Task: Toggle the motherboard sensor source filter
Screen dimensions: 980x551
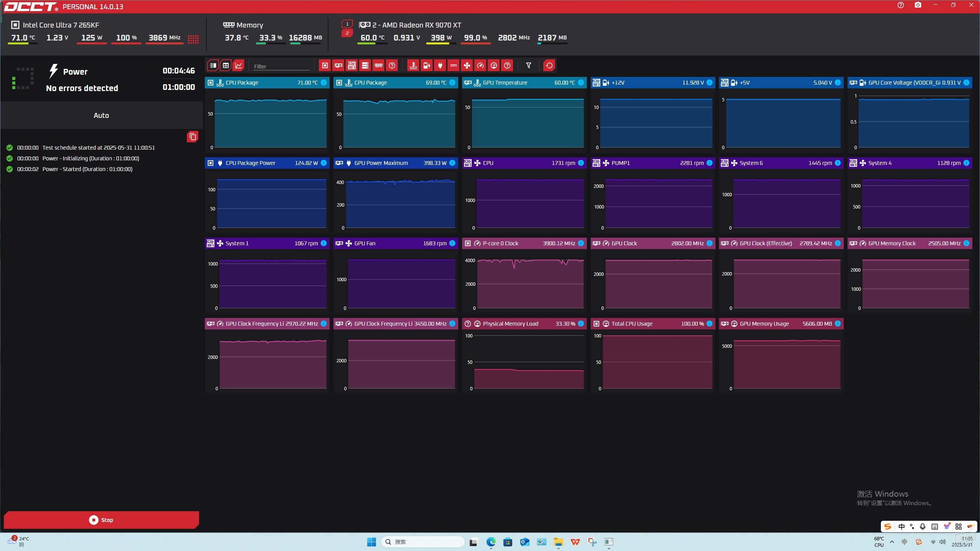Action: click(352, 65)
